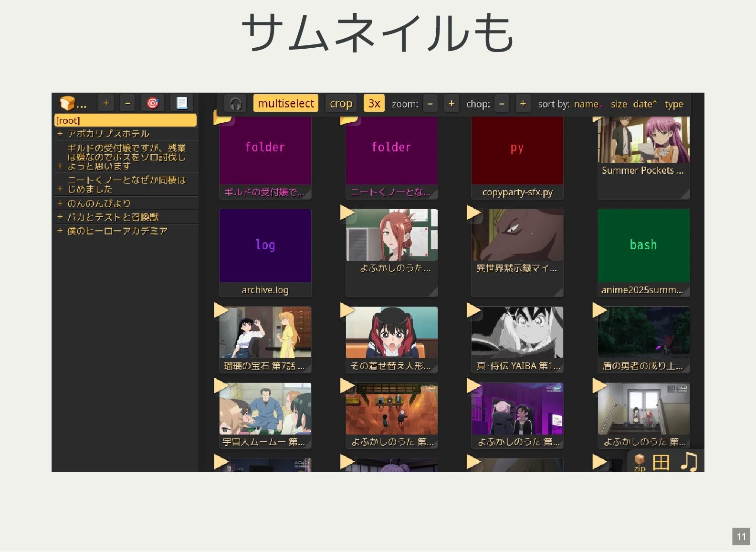Viewport: 756px width, 552px height.
Task: Expand the アポカリプスホテル folder node
Action: coord(60,134)
